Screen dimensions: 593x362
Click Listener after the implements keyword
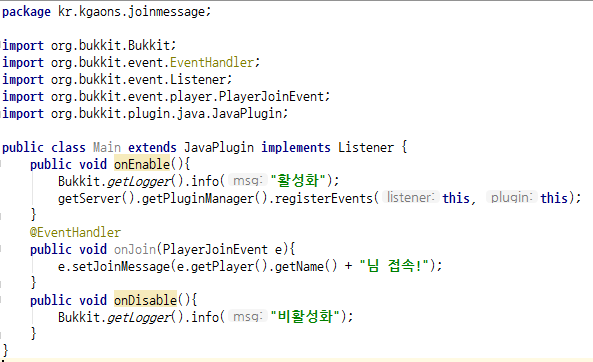coord(366,148)
